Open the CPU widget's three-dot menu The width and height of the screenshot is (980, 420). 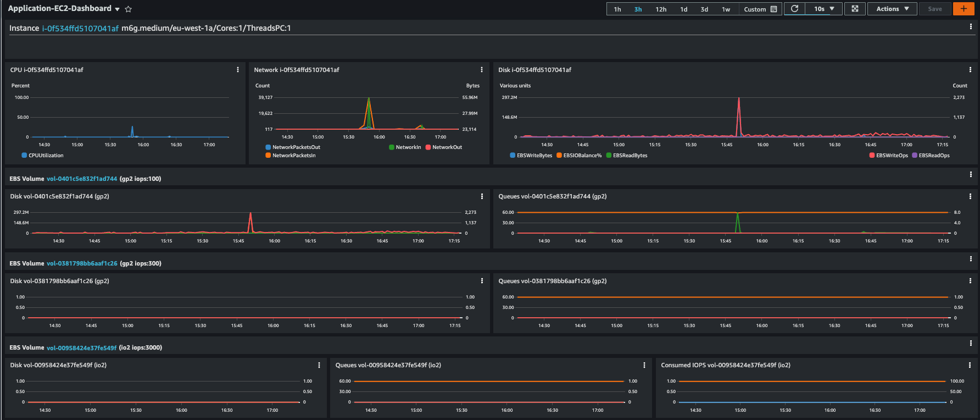pos(238,70)
